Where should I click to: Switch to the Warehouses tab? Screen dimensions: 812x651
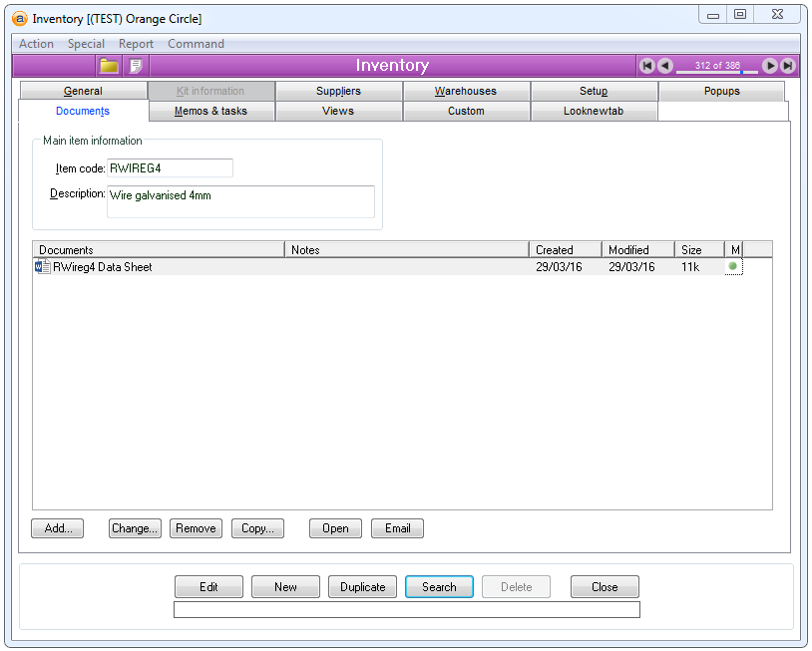(465, 91)
